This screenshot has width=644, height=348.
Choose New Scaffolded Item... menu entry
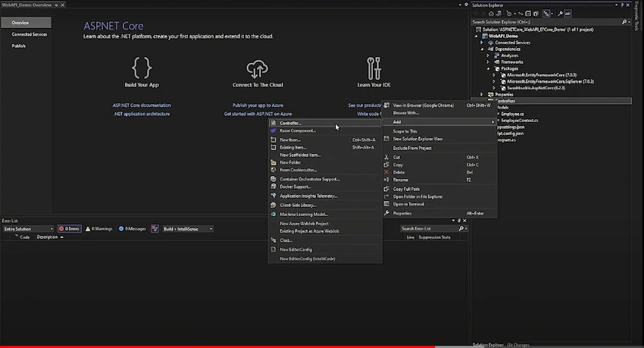pos(325,155)
